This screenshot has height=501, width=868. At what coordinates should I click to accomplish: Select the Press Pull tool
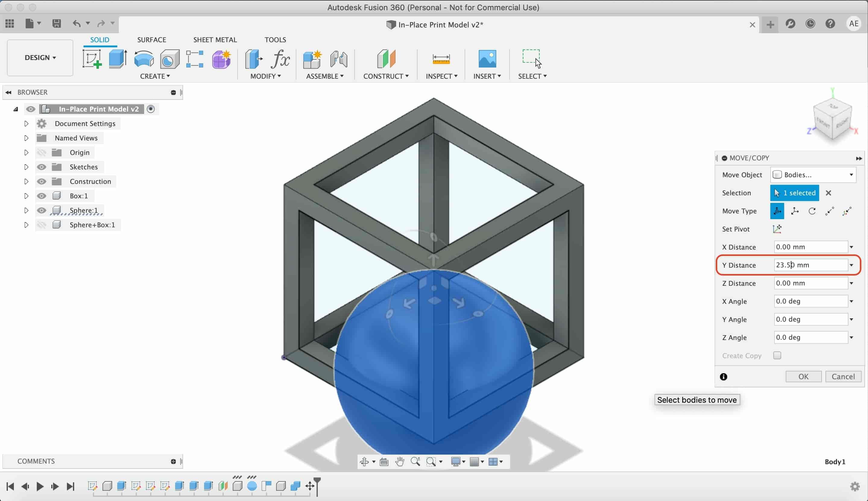click(x=254, y=59)
